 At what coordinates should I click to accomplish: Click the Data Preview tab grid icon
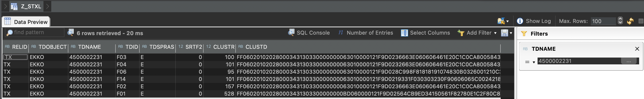(8, 21)
